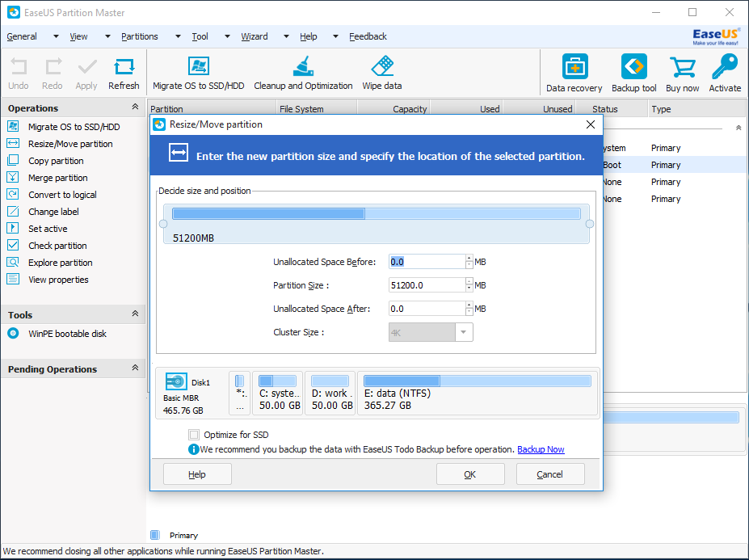This screenshot has width=749, height=560.
Task: Open the Wipe data tool
Action: click(382, 73)
